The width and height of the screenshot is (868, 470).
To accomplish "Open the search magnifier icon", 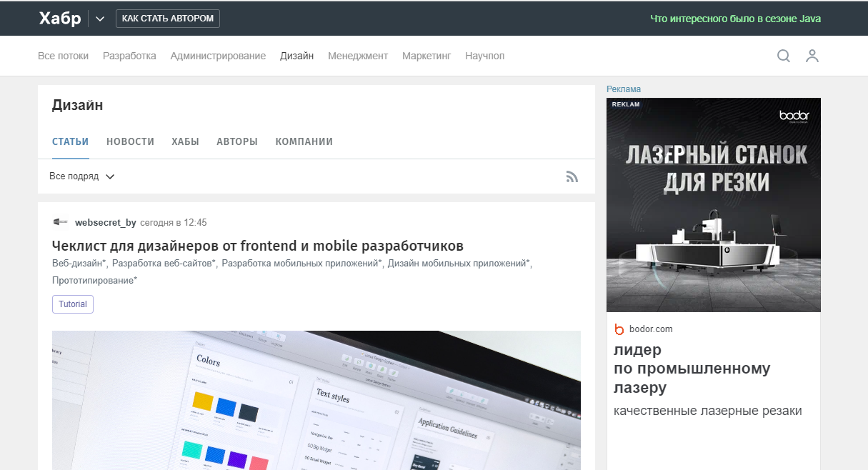I will click(x=784, y=56).
